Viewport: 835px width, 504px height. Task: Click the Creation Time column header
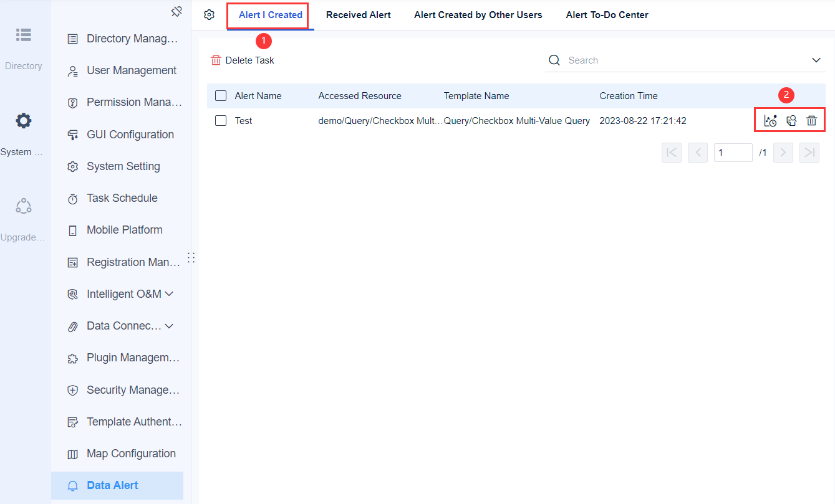[x=629, y=96]
